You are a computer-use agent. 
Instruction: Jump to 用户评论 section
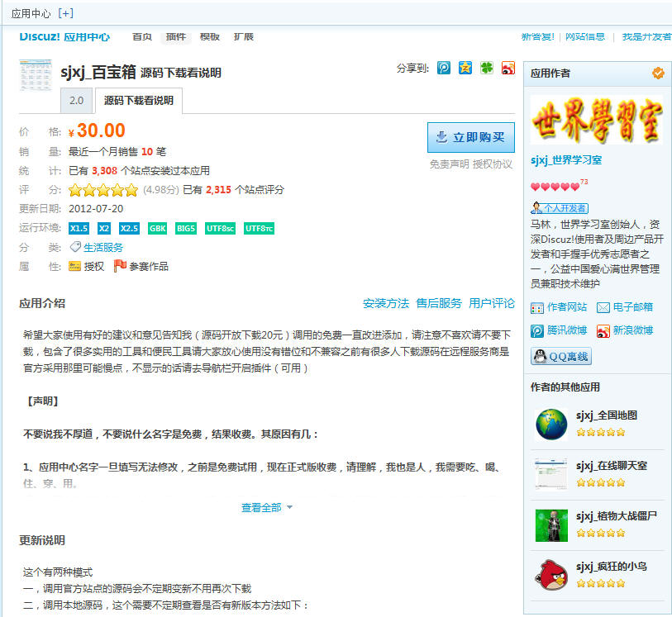(x=492, y=304)
